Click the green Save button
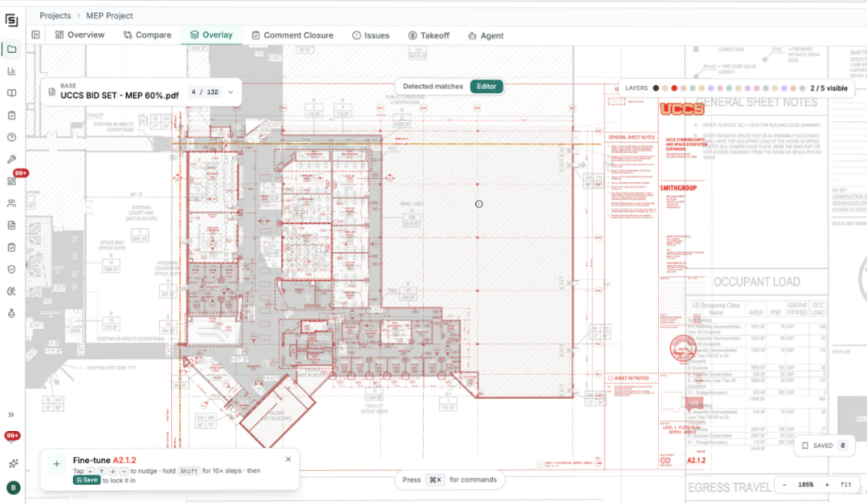Image resolution: width=867 pixels, height=504 pixels. point(87,480)
